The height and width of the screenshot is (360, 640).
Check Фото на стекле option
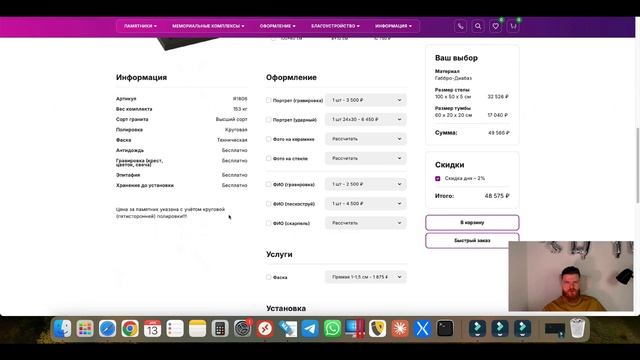pos(269,158)
